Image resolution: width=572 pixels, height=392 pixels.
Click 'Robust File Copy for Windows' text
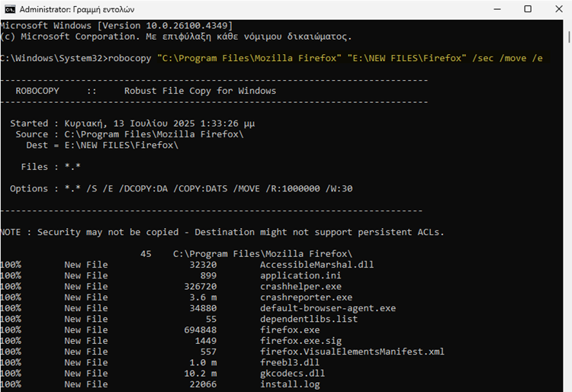pyautogui.click(x=200, y=91)
